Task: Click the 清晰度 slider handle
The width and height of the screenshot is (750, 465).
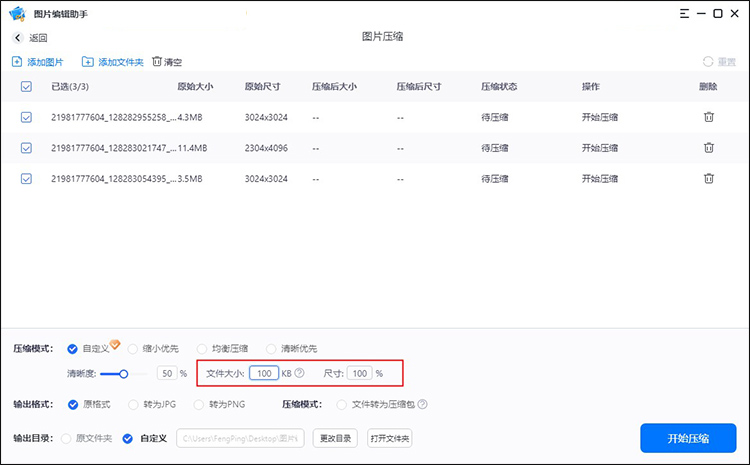Action: [123, 374]
